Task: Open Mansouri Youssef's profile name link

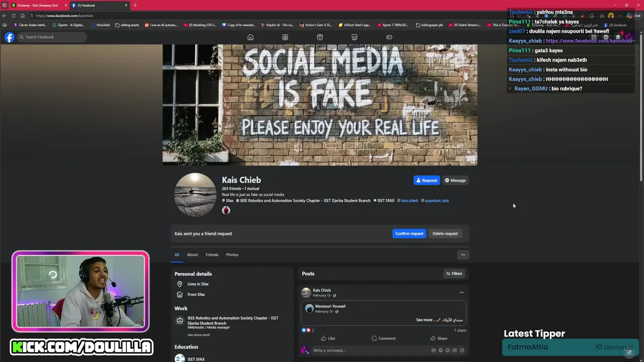Action: point(330,306)
